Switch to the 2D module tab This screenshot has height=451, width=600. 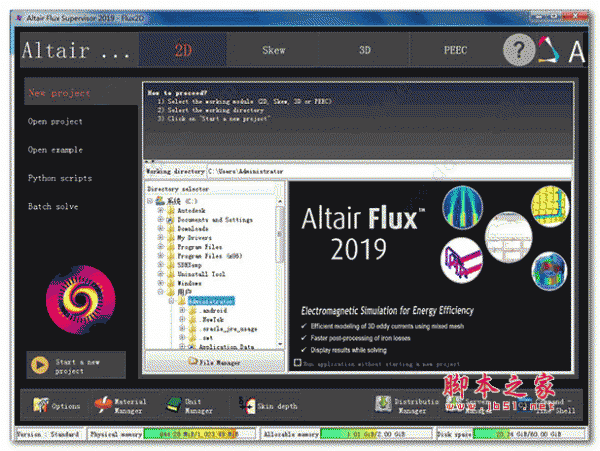183,50
